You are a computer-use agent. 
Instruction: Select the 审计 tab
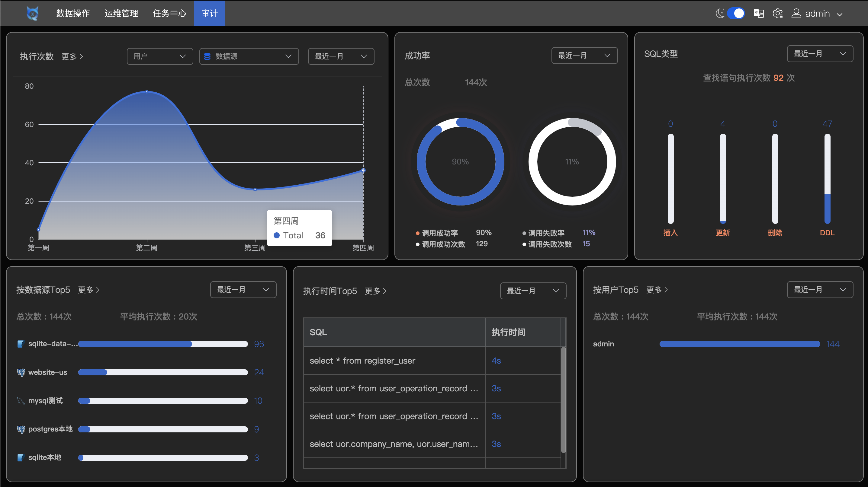coord(209,13)
